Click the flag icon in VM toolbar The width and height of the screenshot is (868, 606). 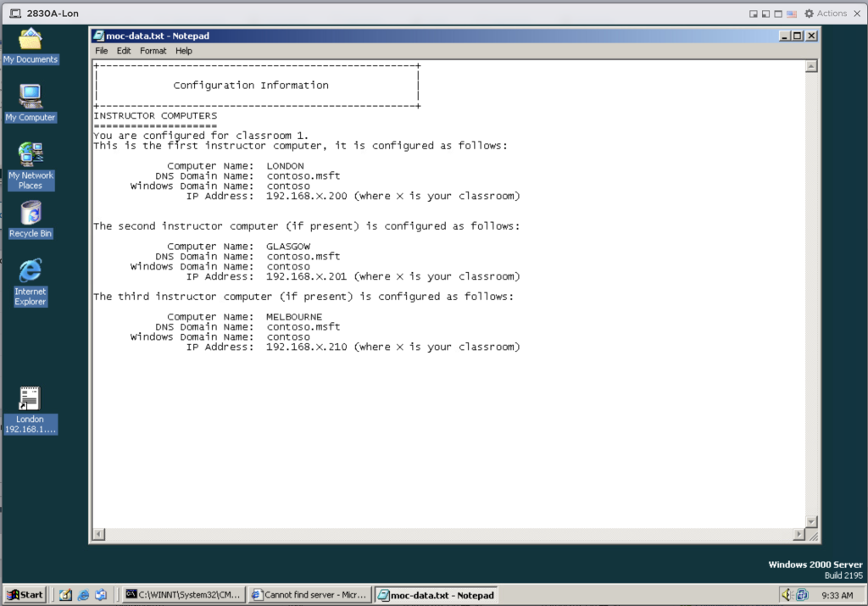point(792,14)
